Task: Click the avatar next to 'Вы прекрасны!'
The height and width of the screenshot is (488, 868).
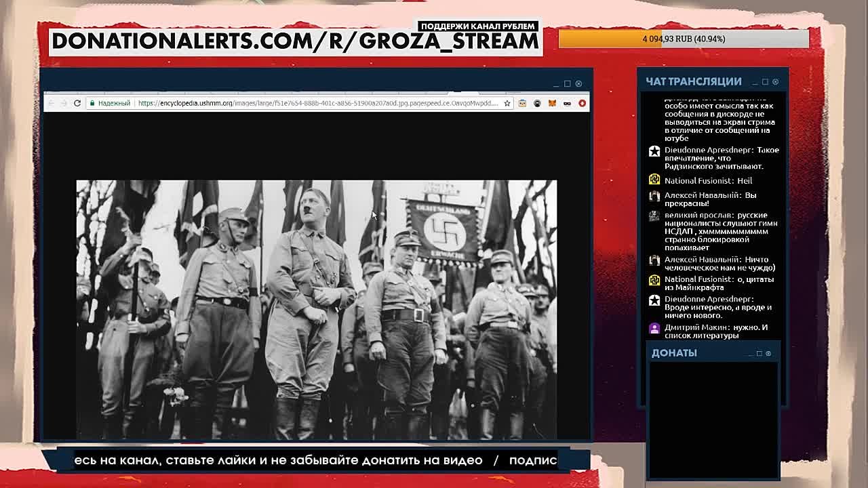Action: tap(654, 196)
